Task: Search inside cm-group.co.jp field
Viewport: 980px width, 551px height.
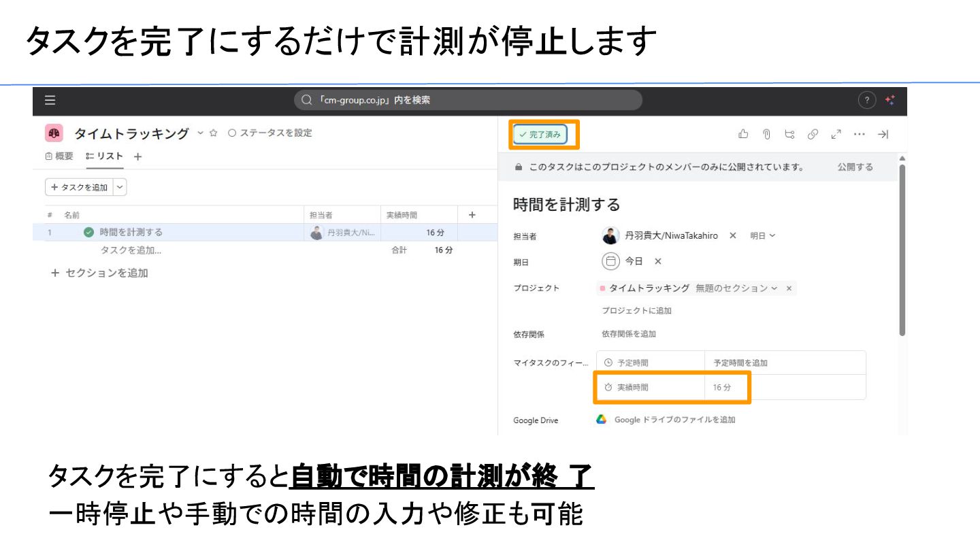Action: pyautogui.click(x=468, y=100)
